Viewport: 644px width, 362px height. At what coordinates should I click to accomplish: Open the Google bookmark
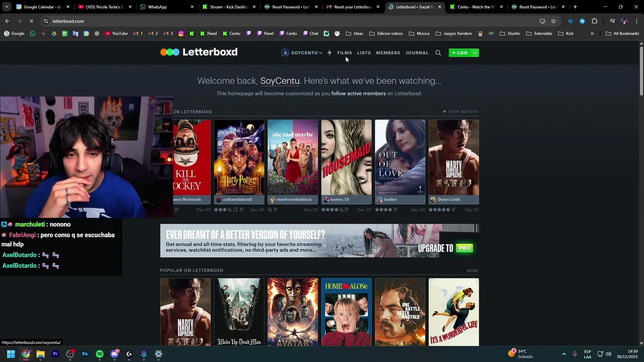[14, 34]
